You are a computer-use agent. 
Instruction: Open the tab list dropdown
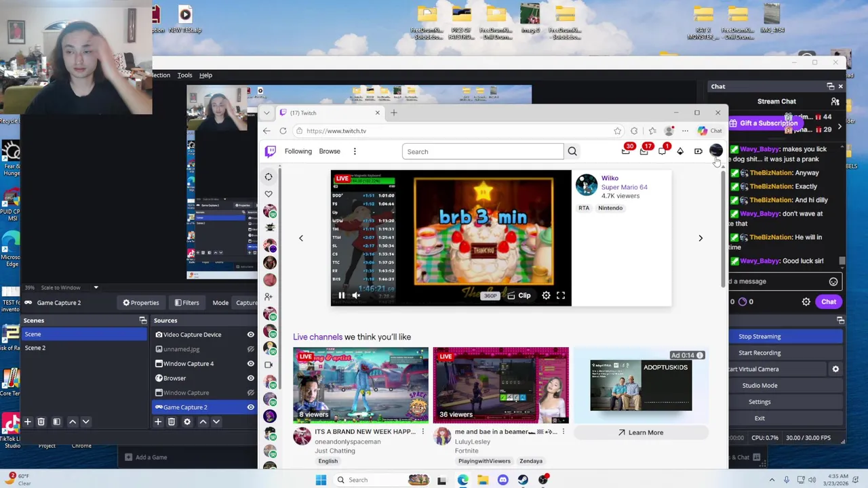pyautogui.click(x=267, y=113)
